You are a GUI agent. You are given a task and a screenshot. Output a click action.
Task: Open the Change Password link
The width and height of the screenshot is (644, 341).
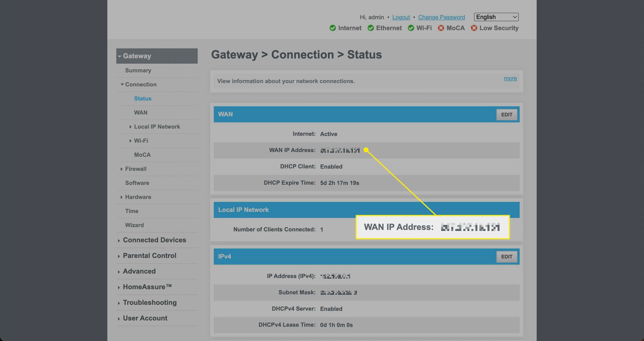click(x=441, y=17)
